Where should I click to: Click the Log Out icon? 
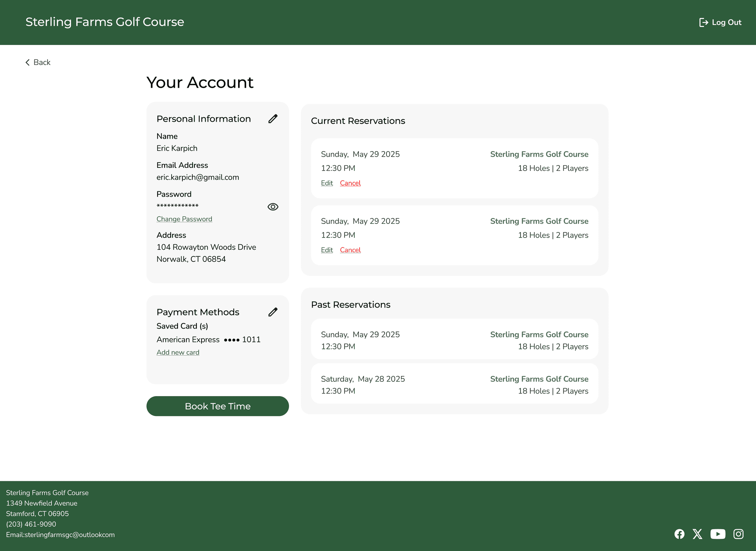point(704,22)
